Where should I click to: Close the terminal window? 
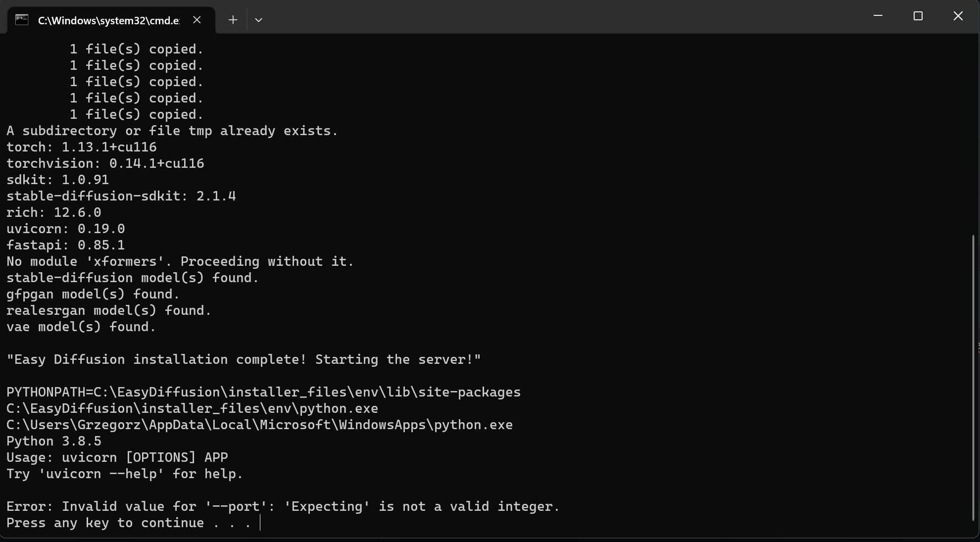click(x=958, y=16)
